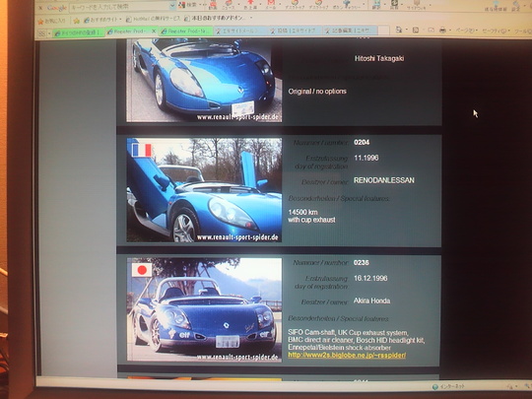532x399 pixels.
Task: Open the お気に入り favorites star button
Action: [51, 22]
